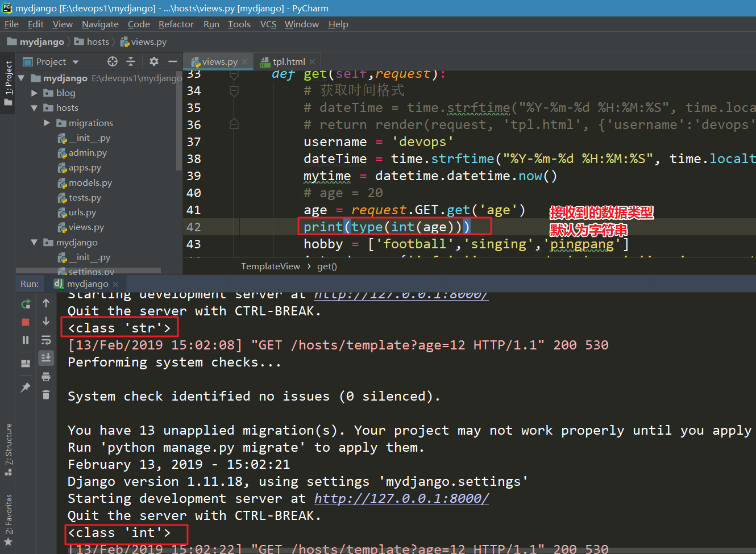Clear all console output with trash icon
This screenshot has height=554, width=756.
click(x=46, y=394)
